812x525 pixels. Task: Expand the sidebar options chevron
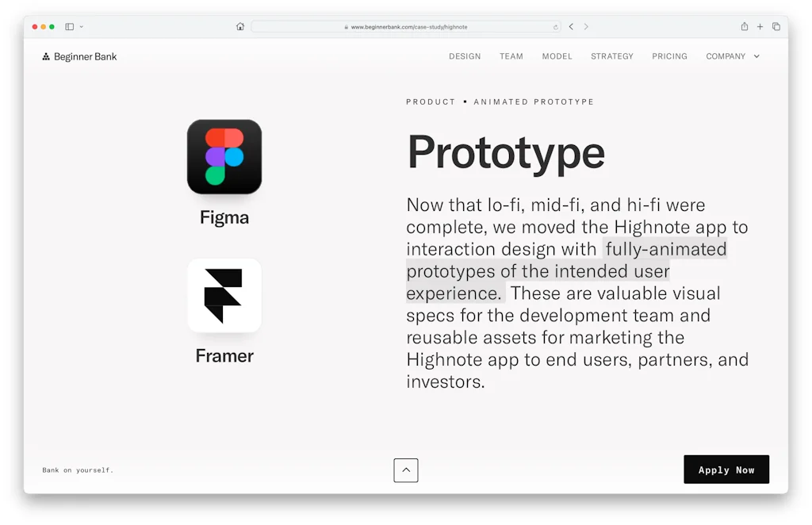82,27
